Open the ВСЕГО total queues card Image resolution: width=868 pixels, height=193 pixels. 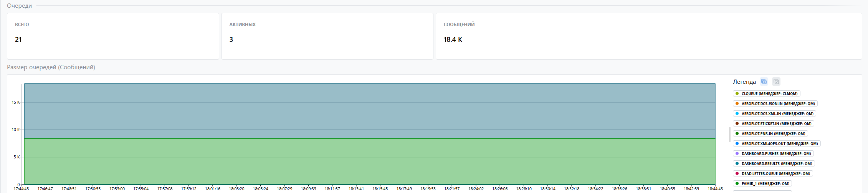tap(113, 36)
